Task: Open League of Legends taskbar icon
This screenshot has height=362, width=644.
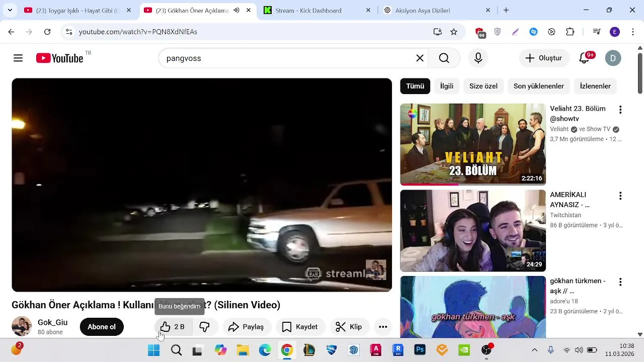Action: [309, 350]
